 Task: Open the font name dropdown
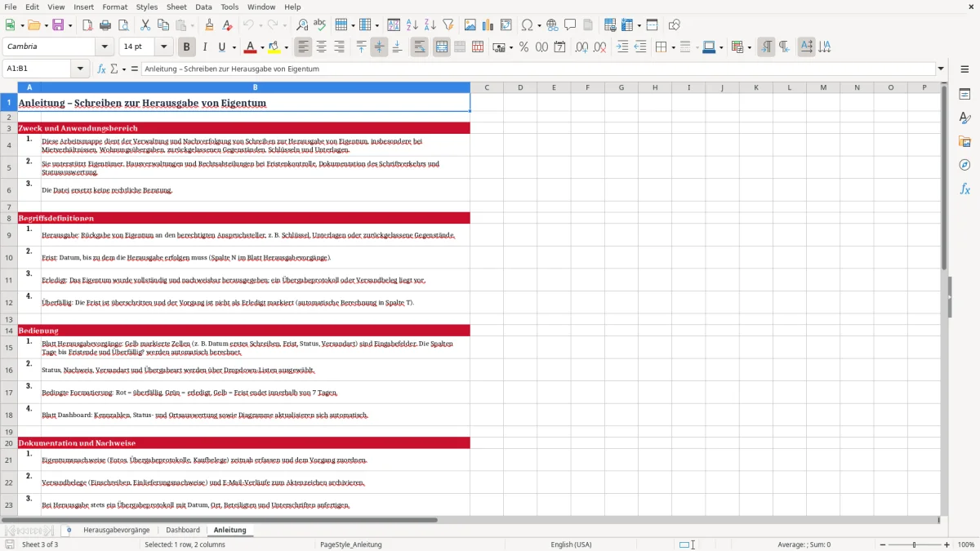(x=105, y=47)
